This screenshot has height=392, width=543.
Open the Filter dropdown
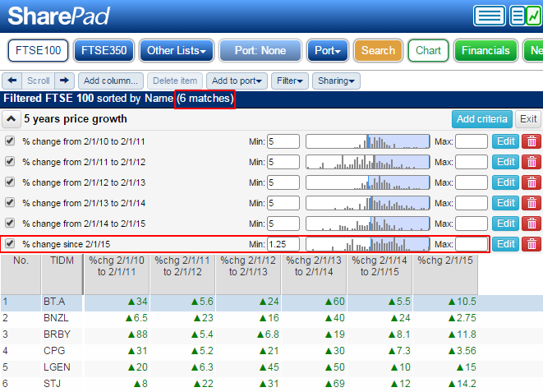tap(290, 81)
